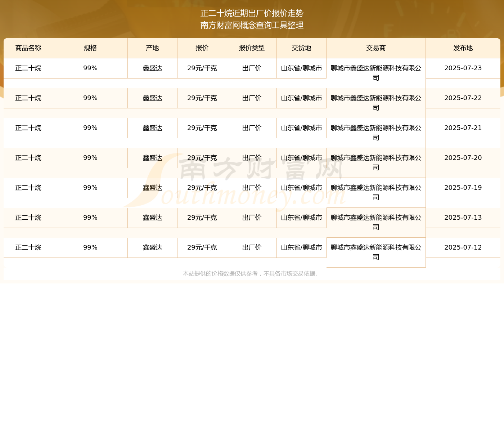This screenshot has width=504, height=434.
Task: Select date cell 2025-07-19
Action: (x=463, y=188)
